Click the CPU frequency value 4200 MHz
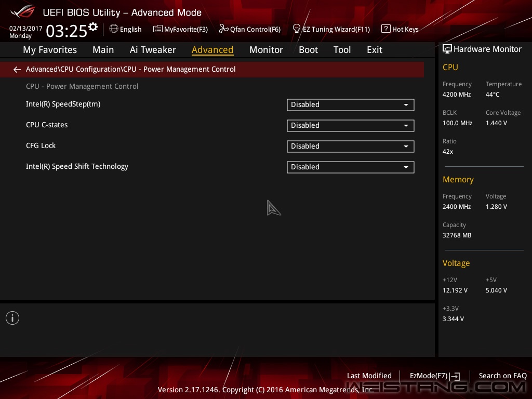532x399 pixels. coord(457,95)
